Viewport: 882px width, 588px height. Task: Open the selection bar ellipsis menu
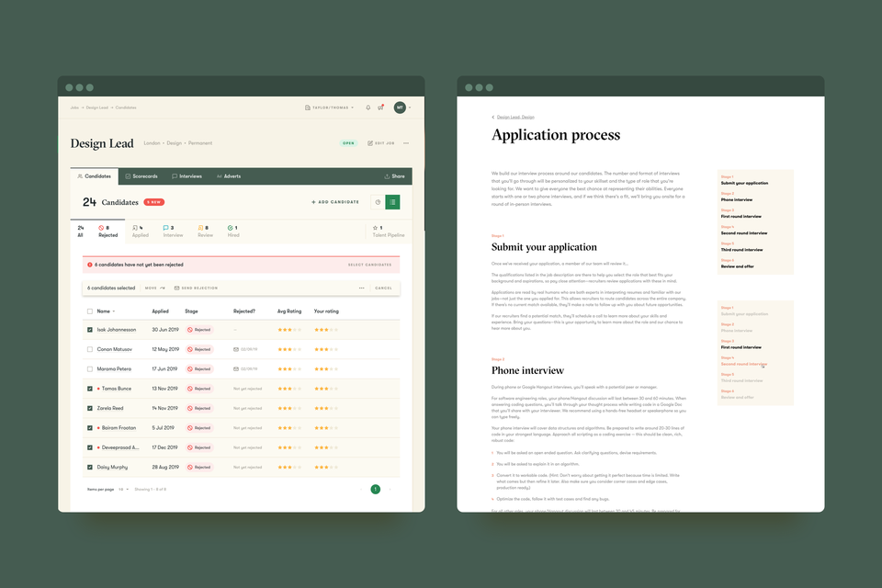coord(362,288)
